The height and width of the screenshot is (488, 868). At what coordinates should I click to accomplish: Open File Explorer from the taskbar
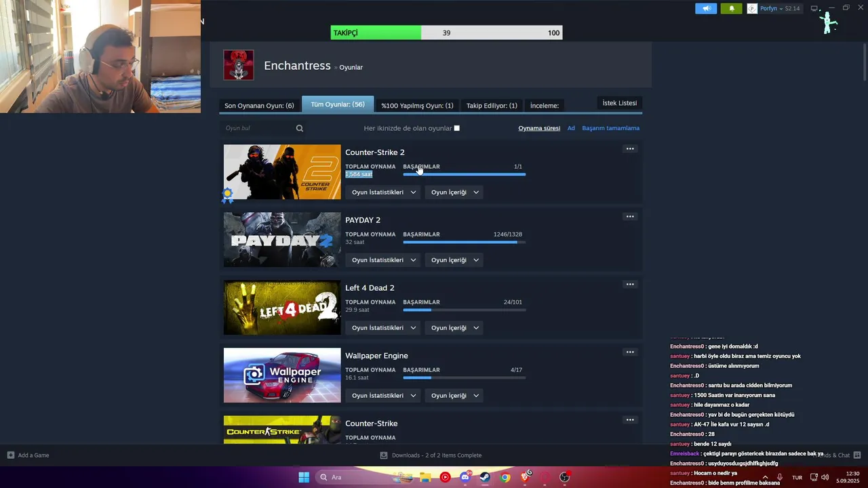point(425,477)
